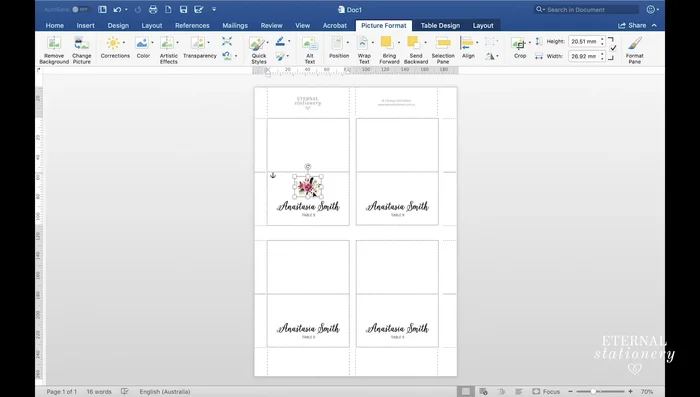Click the Rotate objects icon
The image size is (700, 397).
[x=490, y=56]
